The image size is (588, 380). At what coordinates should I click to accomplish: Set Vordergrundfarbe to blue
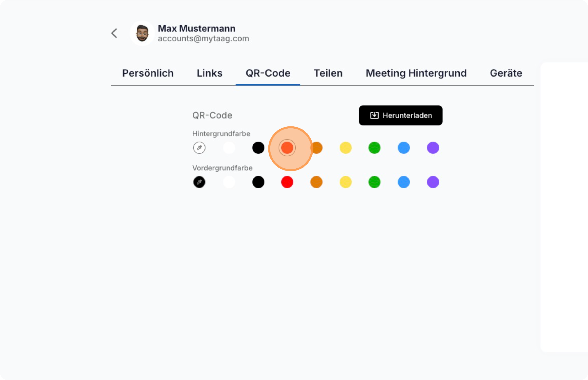click(404, 182)
